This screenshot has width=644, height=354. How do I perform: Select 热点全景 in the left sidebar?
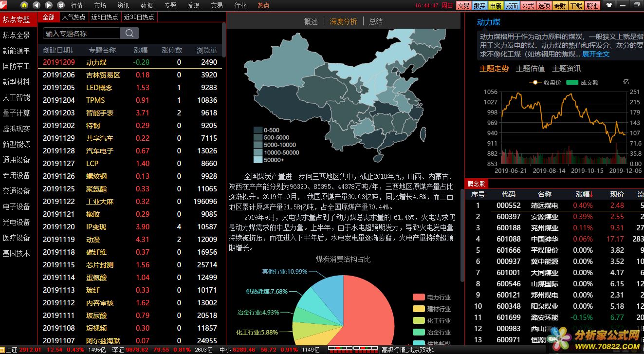(x=17, y=35)
